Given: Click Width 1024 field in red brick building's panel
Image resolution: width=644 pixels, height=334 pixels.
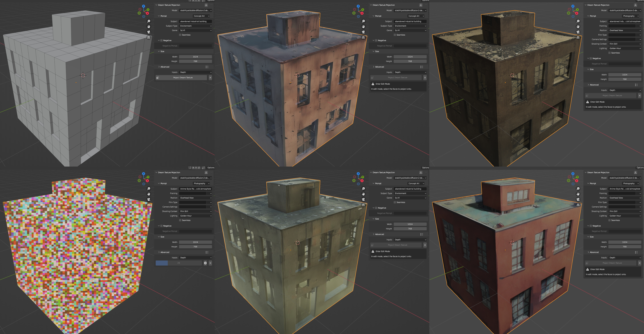Looking at the screenshot, I should click(625, 242).
